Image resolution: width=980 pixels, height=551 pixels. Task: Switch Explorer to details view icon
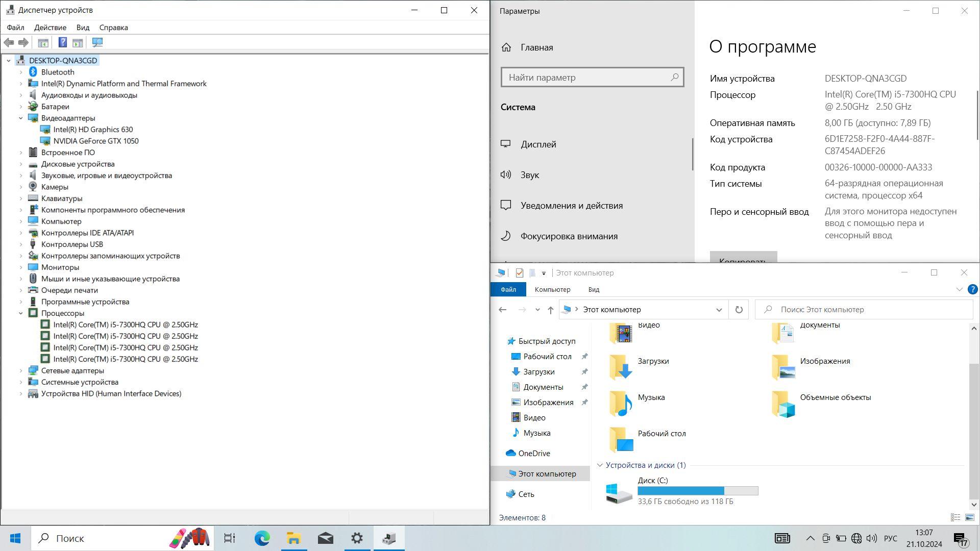pyautogui.click(x=955, y=518)
